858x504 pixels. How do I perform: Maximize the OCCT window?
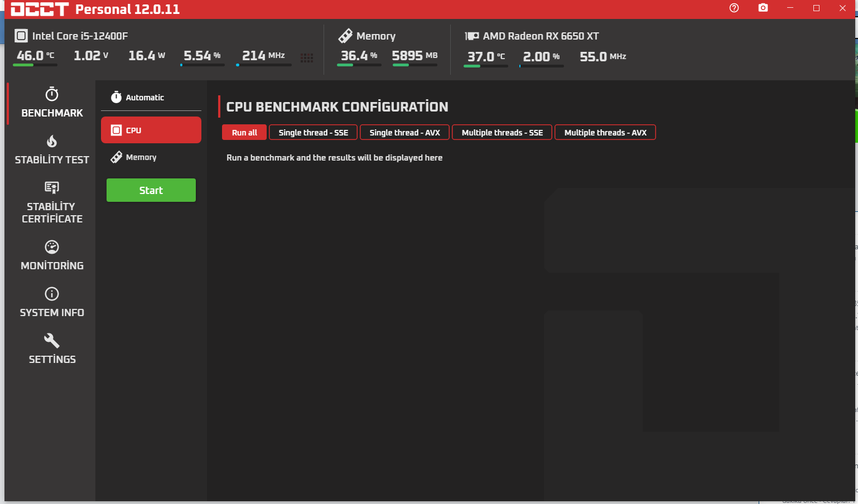tap(816, 8)
